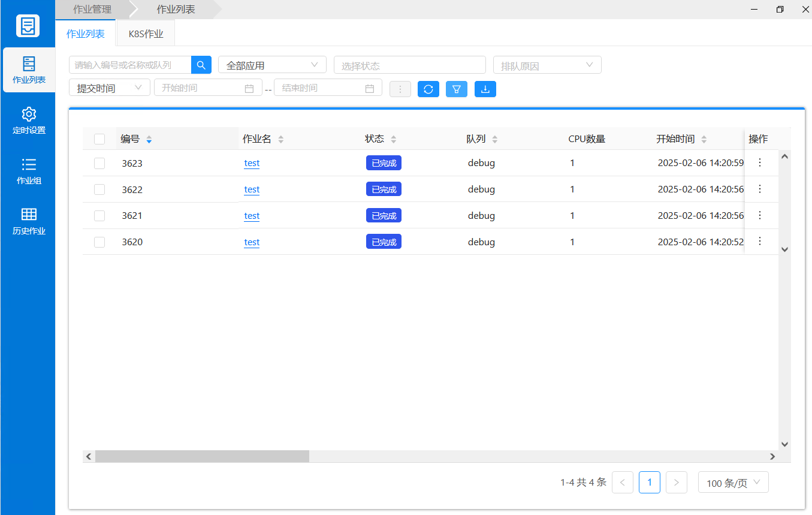812x515 pixels.
Task: Sort by 开始时间 column
Action: 704,139
